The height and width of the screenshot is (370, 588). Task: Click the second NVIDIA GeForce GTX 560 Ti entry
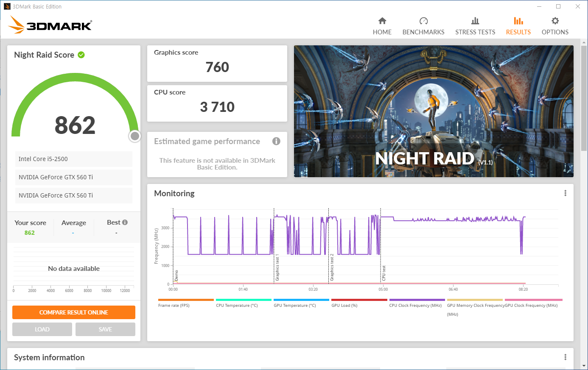(x=74, y=195)
